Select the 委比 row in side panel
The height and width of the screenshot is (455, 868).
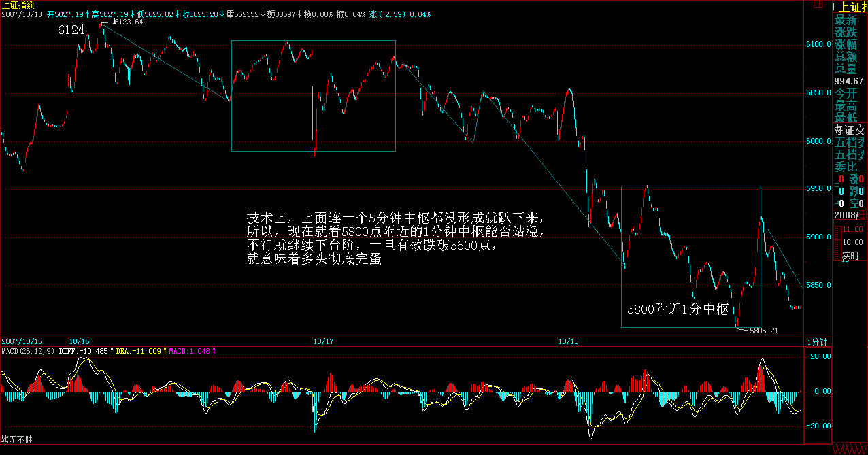click(x=846, y=167)
